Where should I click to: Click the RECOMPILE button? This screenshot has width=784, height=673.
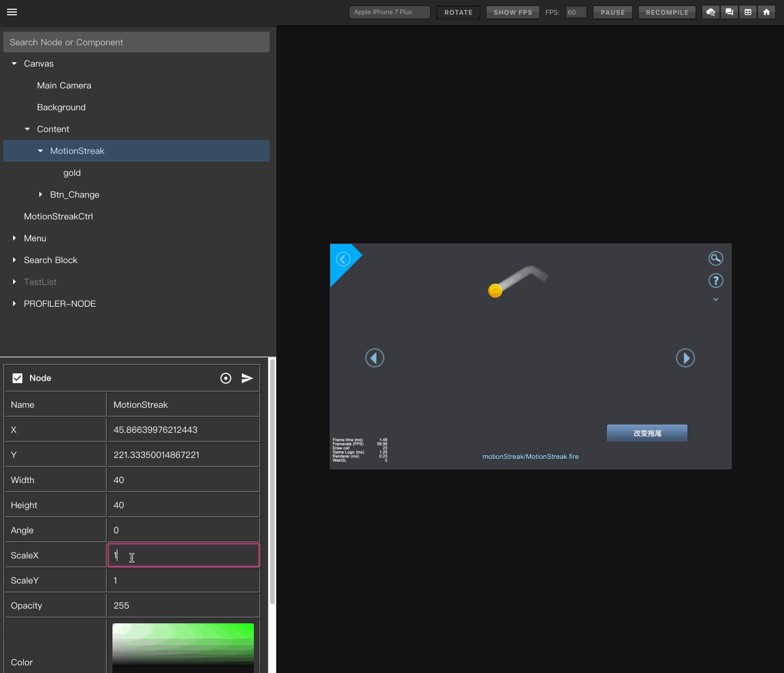[667, 12]
